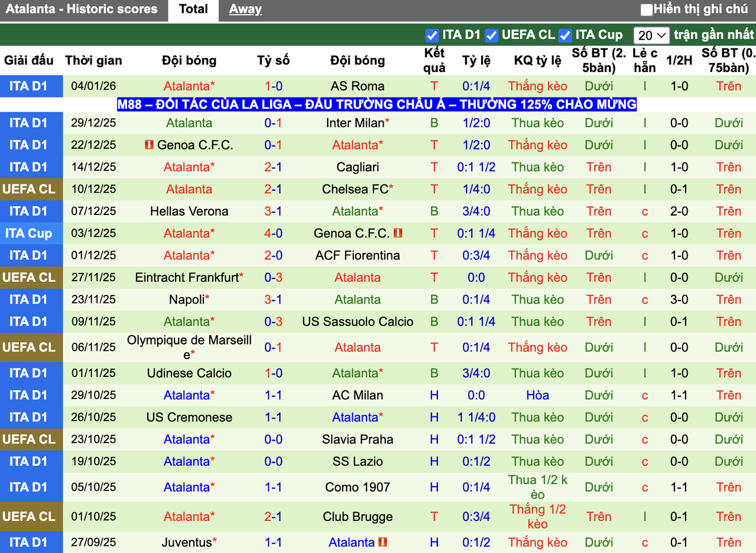Image resolution: width=756 pixels, height=553 pixels.
Task: Open Olympique de Marseille team link
Action: (x=189, y=347)
